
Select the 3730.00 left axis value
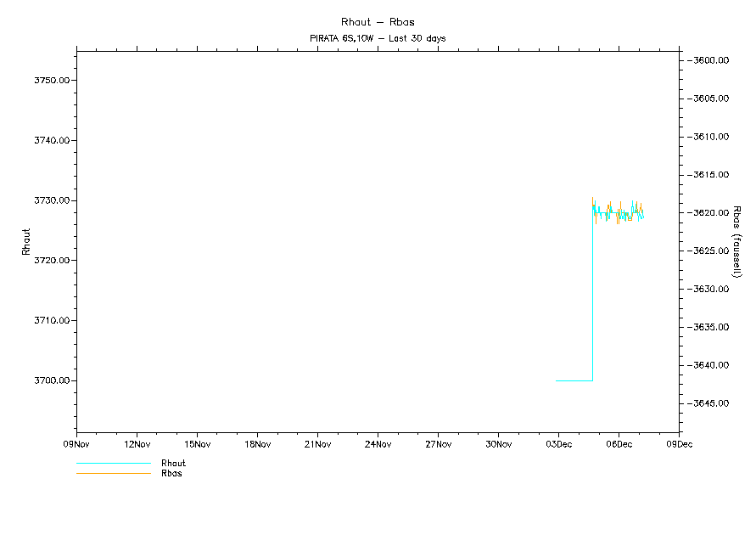[x=51, y=201]
